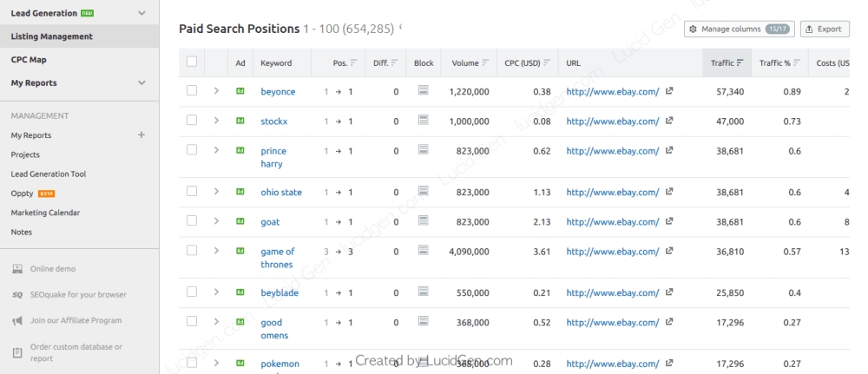Toggle the select-all checkbox in table header
Viewport: 868px width, 374px height.
click(x=192, y=62)
